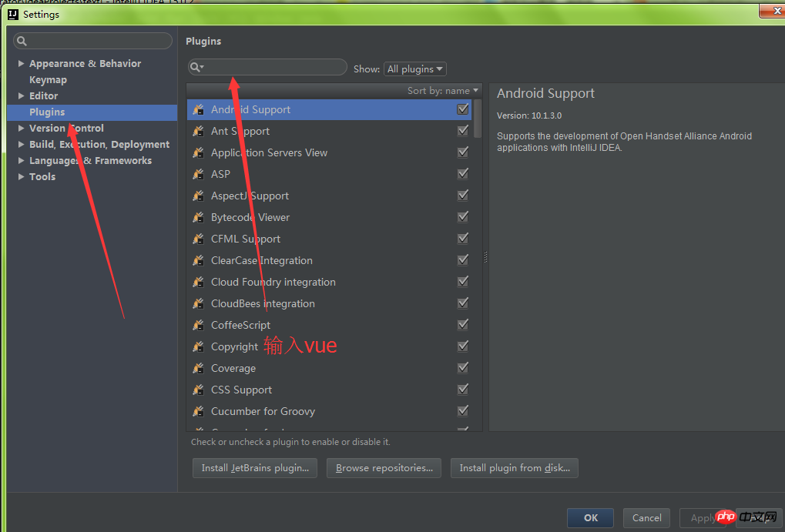Focus the plugin search field

[x=267, y=67]
